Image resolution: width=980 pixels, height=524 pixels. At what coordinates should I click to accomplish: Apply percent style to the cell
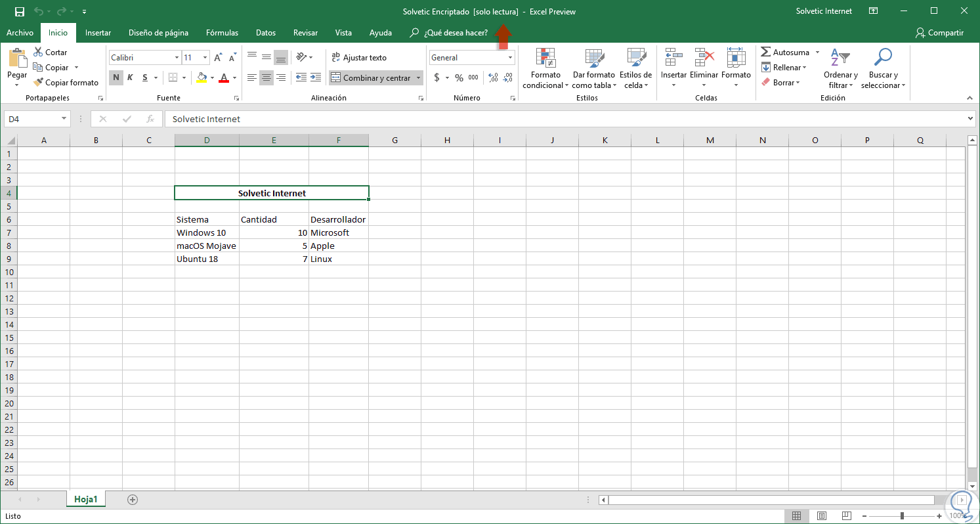tap(459, 77)
